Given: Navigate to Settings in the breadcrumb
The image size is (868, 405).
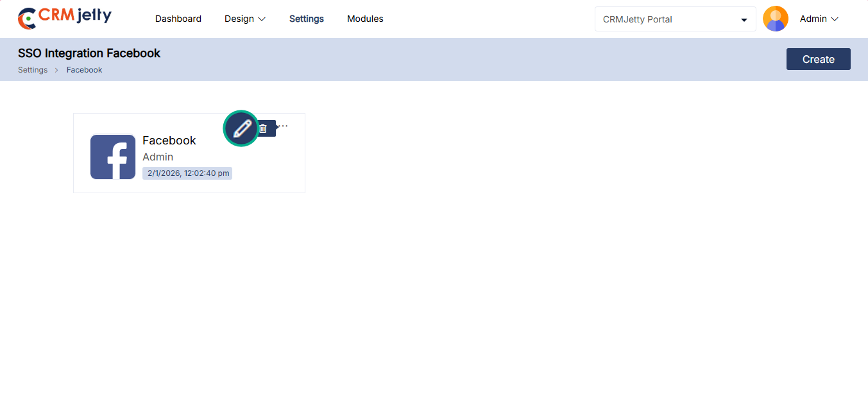Looking at the screenshot, I should [x=33, y=70].
